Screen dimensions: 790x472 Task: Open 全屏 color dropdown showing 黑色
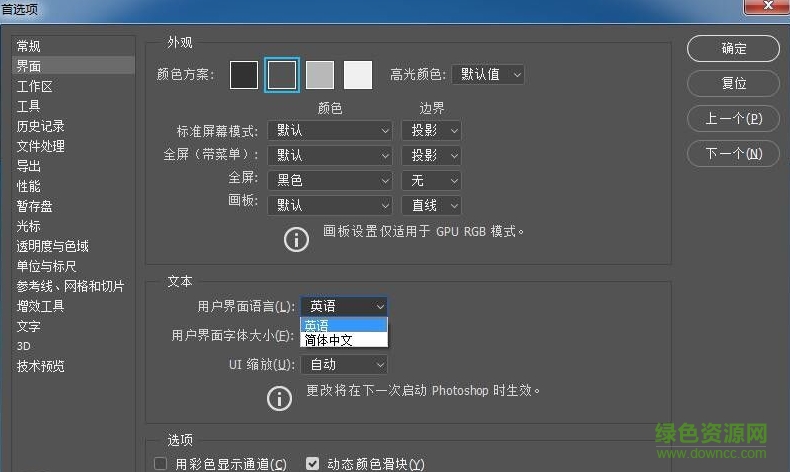click(x=330, y=180)
